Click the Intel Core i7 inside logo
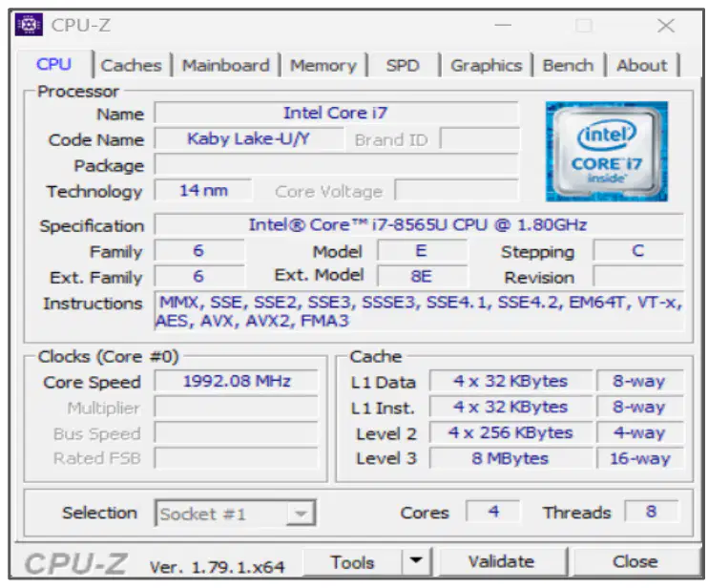 click(607, 151)
